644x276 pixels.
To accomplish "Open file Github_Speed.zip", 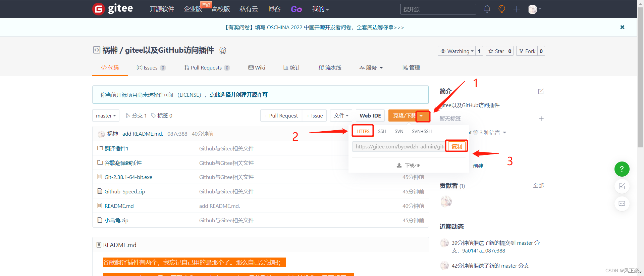I will pos(125,191).
